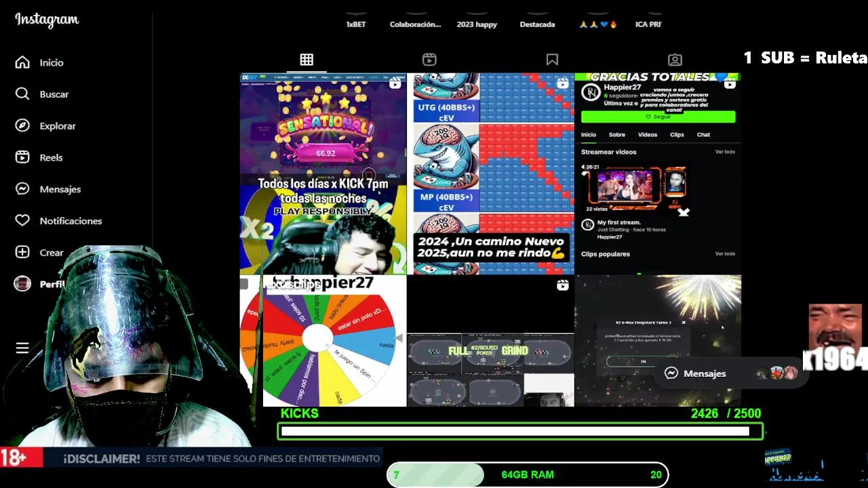Image resolution: width=868 pixels, height=488 pixels.
Task: Click the Videos tab in Kick post
Action: coord(648,134)
